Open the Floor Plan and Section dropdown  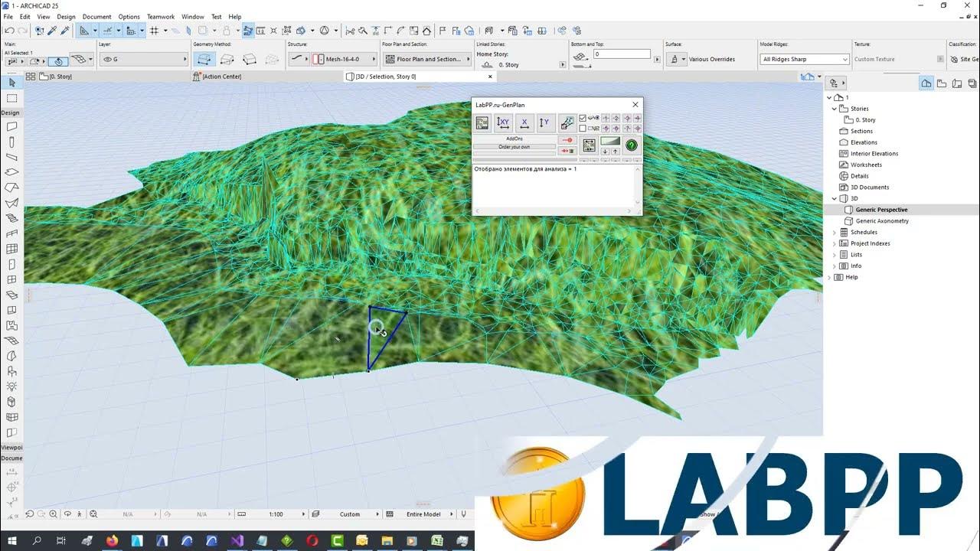point(427,59)
